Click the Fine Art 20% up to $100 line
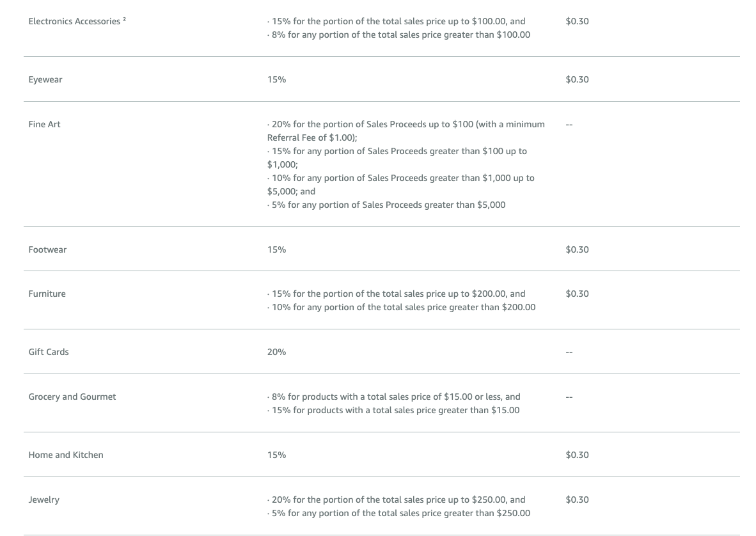 (x=406, y=130)
